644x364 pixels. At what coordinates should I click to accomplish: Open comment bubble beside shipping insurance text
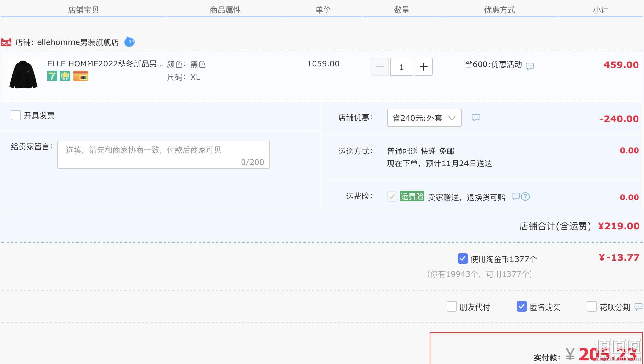coord(516,196)
